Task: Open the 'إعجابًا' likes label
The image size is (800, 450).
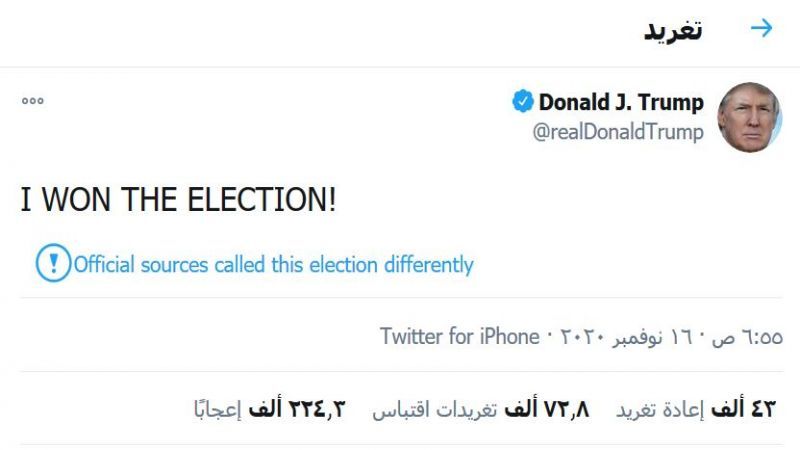Action: pyautogui.click(x=220, y=409)
